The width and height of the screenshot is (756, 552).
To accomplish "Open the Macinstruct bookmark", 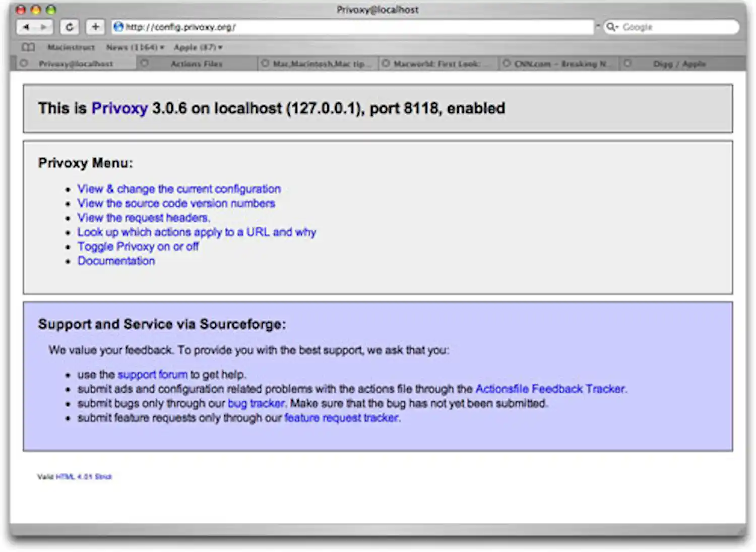I will click(71, 47).
